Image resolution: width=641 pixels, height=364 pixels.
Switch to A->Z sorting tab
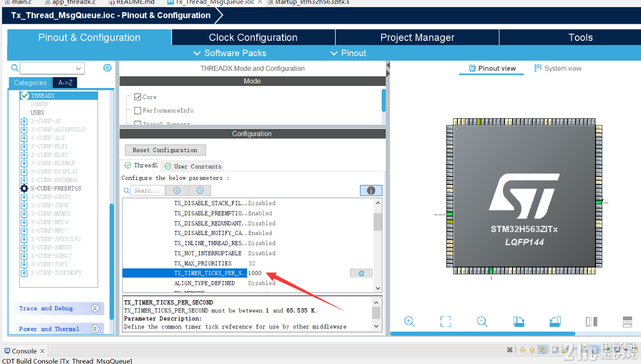65,83
